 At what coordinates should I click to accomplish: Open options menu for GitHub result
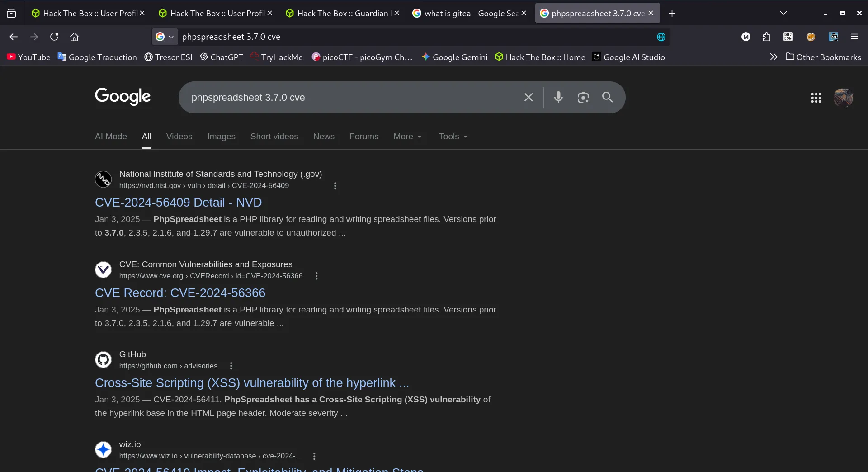coord(231,366)
